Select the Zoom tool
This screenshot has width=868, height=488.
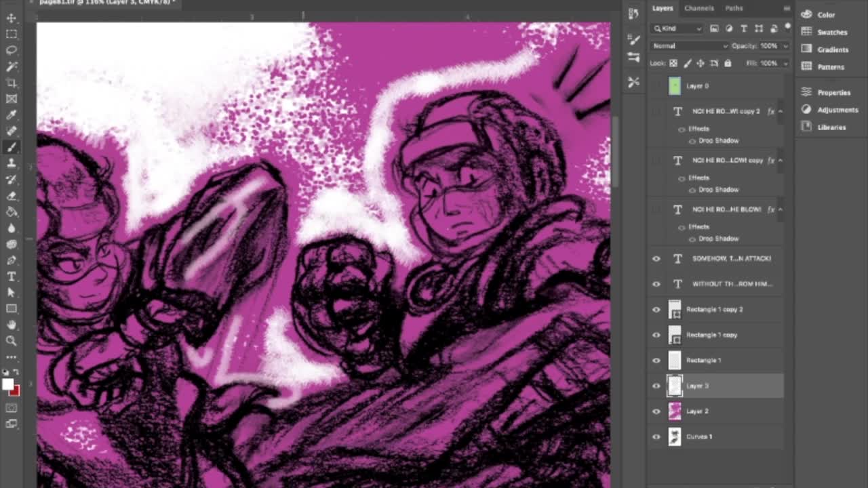[12, 341]
